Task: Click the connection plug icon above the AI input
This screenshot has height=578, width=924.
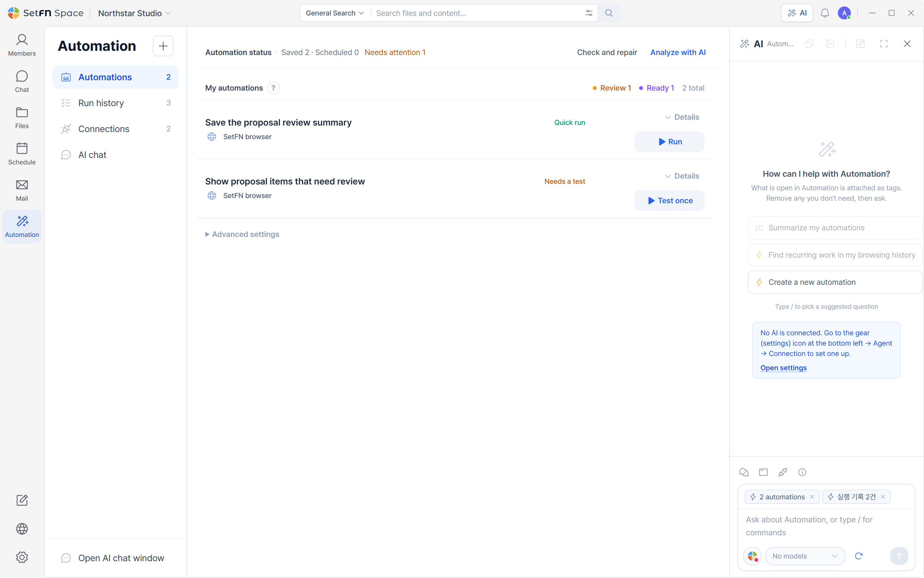Action: [x=783, y=472]
